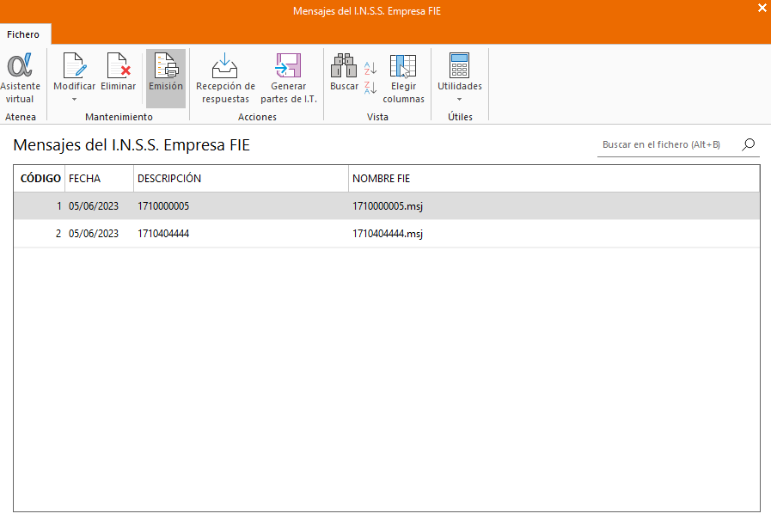
Task: Click the magnifier search icon
Action: point(749,144)
